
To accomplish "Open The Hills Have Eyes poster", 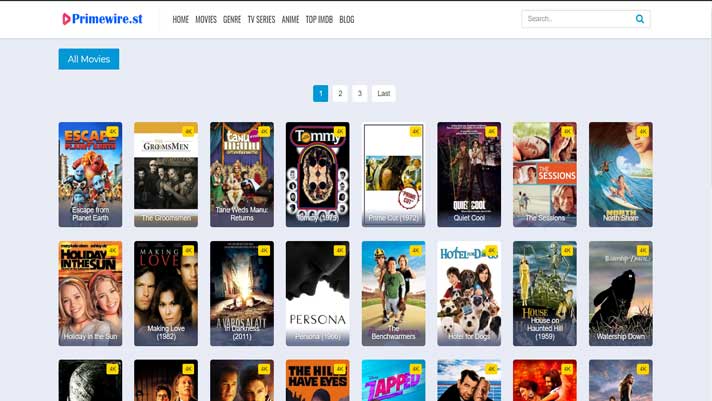I will click(x=318, y=381).
